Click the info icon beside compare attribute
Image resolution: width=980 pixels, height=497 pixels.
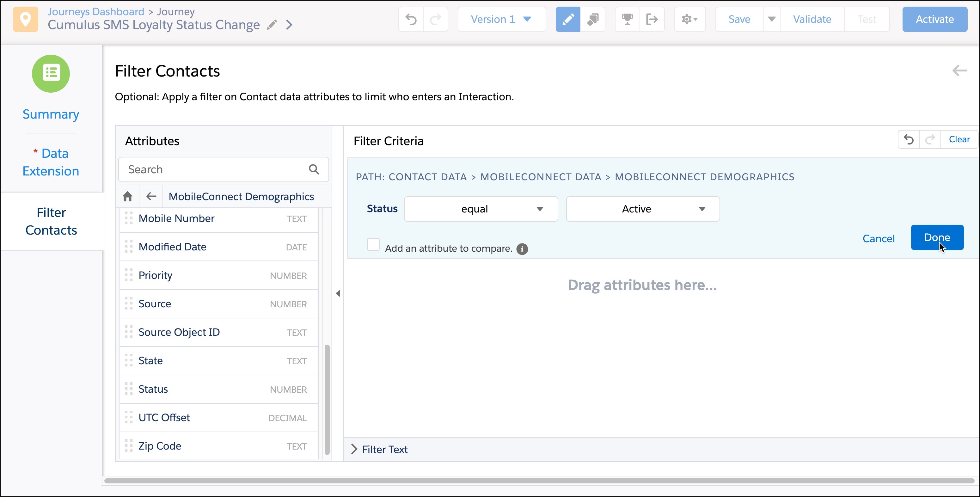[x=522, y=249]
